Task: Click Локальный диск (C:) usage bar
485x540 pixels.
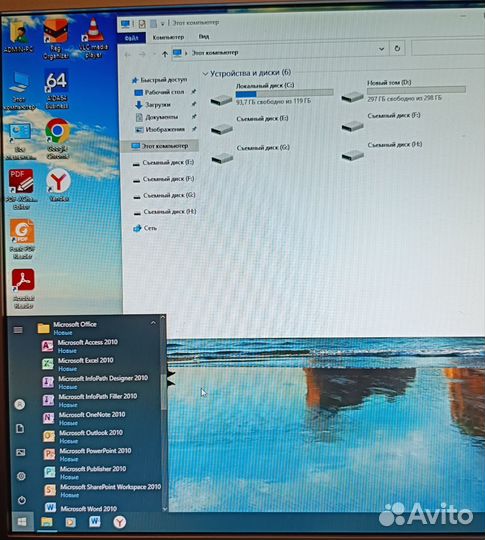Action: [285, 93]
